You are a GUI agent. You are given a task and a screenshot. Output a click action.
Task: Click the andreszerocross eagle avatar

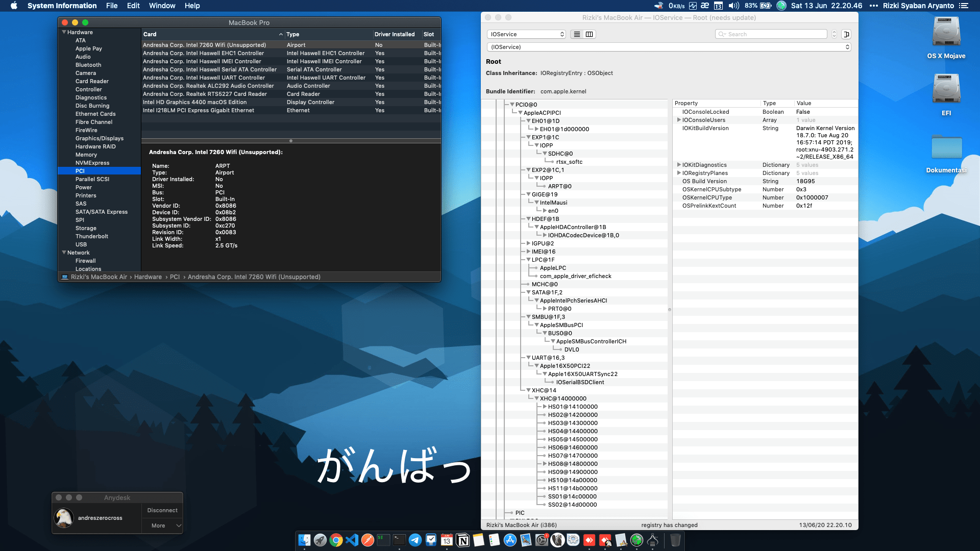pos(64,518)
